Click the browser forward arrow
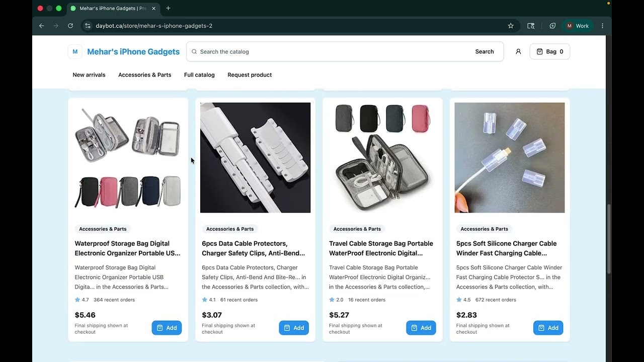 click(x=56, y=26)
